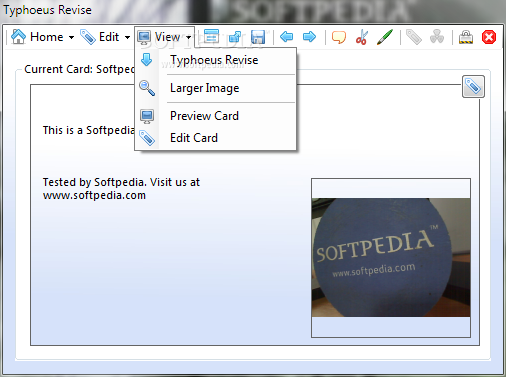Click the 'This is a Softpedia' text
This screenshot has width=506, height=377.
tap(88, 130)
